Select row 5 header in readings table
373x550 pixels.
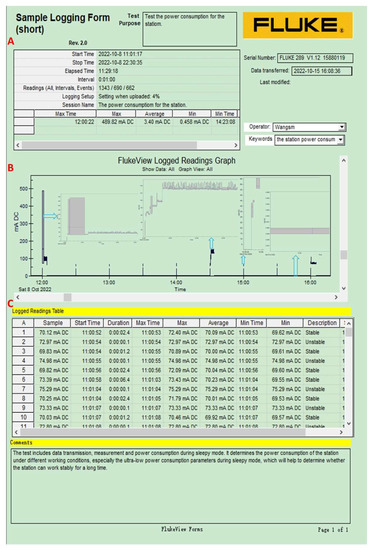pos(23,370)
